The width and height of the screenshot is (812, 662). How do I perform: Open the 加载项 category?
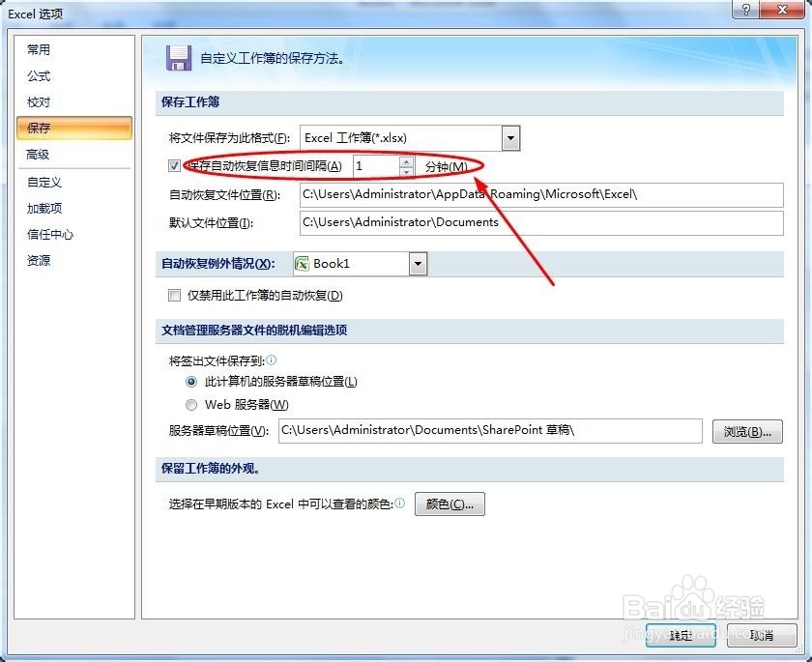tap(44, 208)
